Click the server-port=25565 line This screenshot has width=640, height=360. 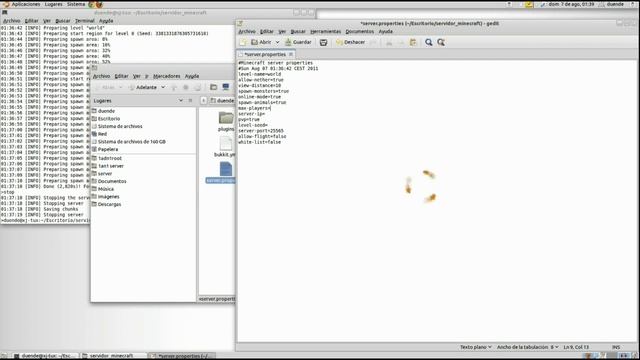pyautogui.click(x=261, y=131)
